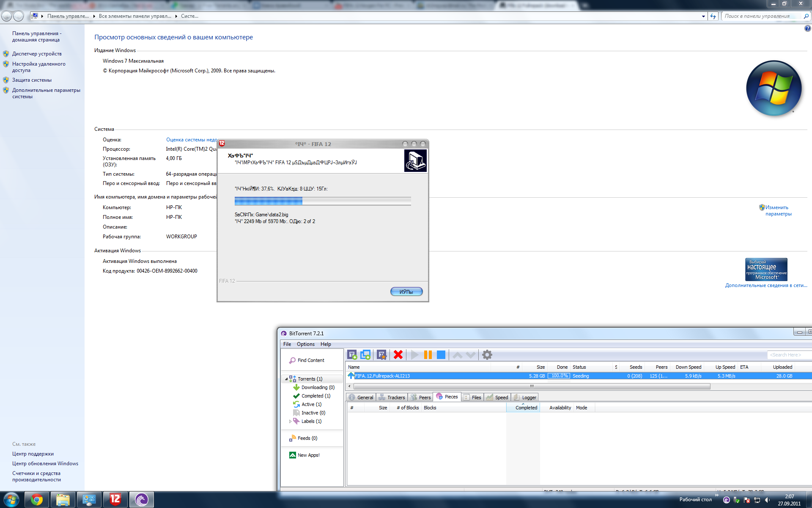Click Create New Torrent star icon

(x=382, y=355)
